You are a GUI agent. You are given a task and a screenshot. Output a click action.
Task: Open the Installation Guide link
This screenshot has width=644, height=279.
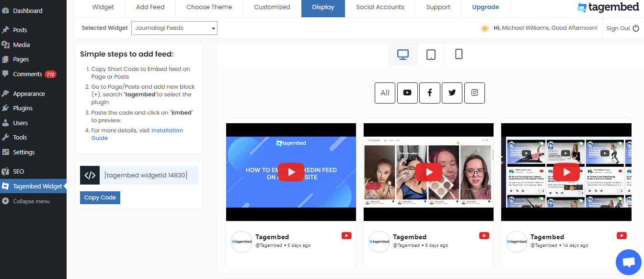(138, 134)
